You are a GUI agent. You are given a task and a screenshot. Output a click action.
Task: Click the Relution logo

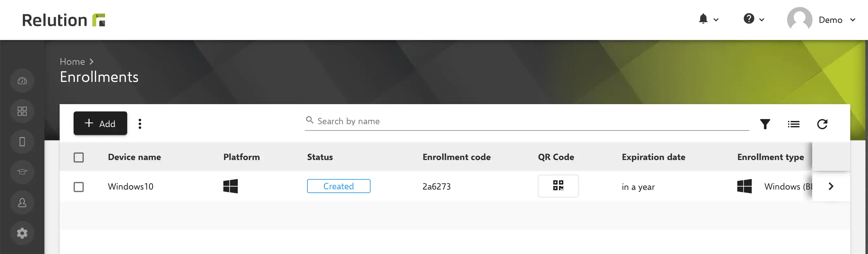[64, 20]
